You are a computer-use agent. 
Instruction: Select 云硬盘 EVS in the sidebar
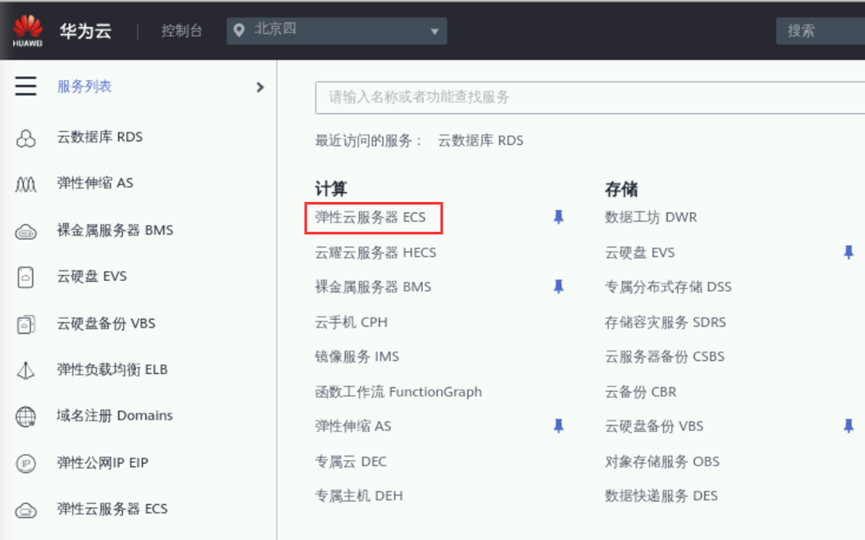tap(92, 276)
